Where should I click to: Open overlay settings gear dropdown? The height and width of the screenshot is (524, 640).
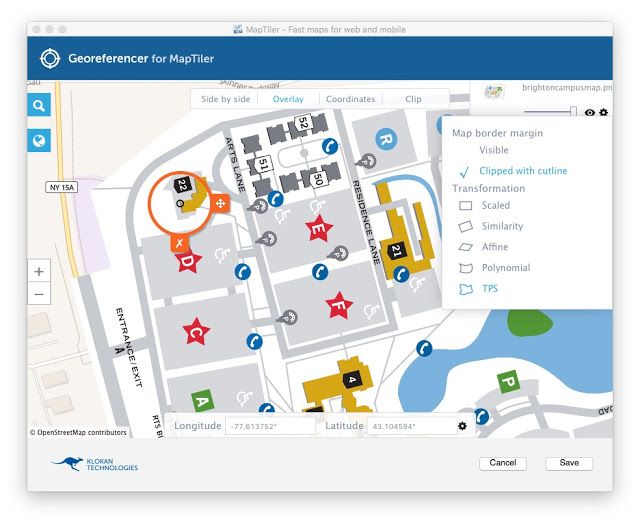point(603,113)
